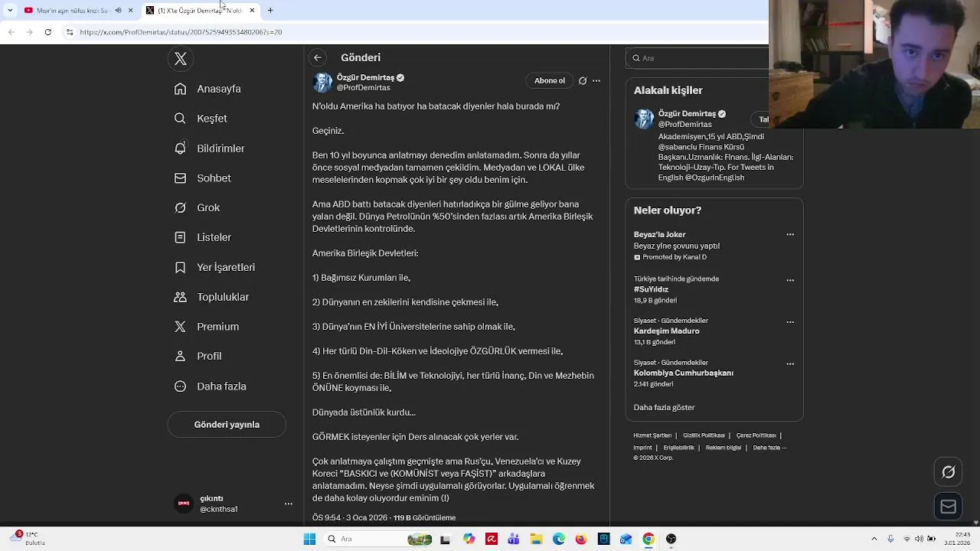Open Çerez Politikası footer link
The image size is (980, 551).
point(756,435)
